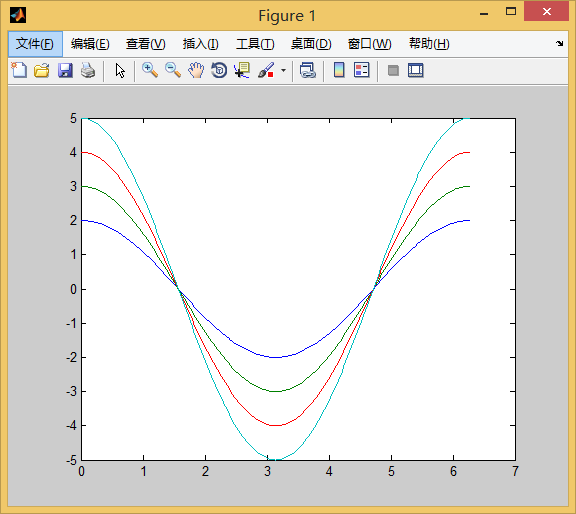This screenshot has width=576, height=514.
Task: Insert a legend using the toolbar icon
Action: click(x=361, y=70)
